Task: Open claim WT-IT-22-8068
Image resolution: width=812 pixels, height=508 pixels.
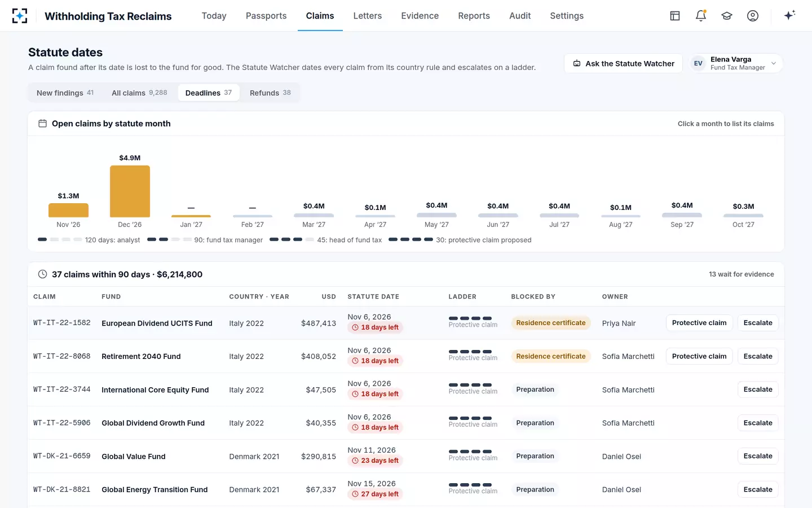Action: coord(62,356)
